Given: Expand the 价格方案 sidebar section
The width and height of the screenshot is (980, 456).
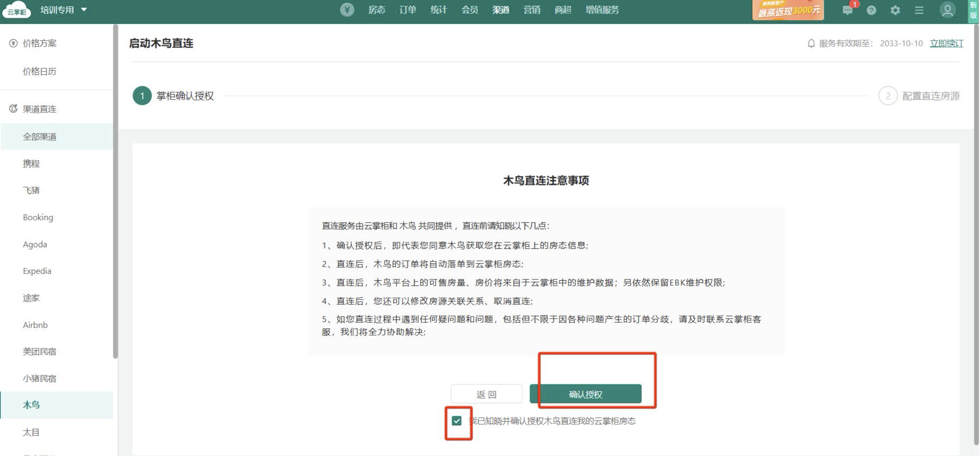Looking at the screenshot, I should [x=39, y=43].
